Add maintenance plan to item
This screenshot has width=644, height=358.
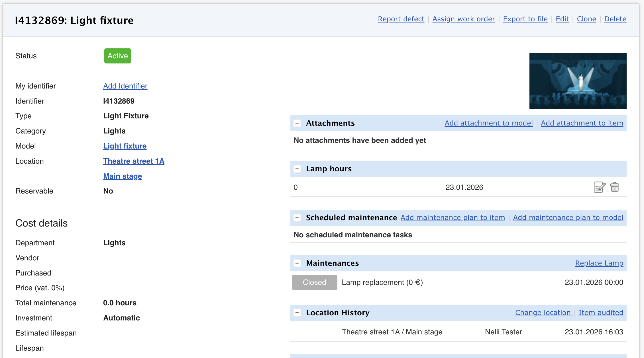[x=453, y=218]
